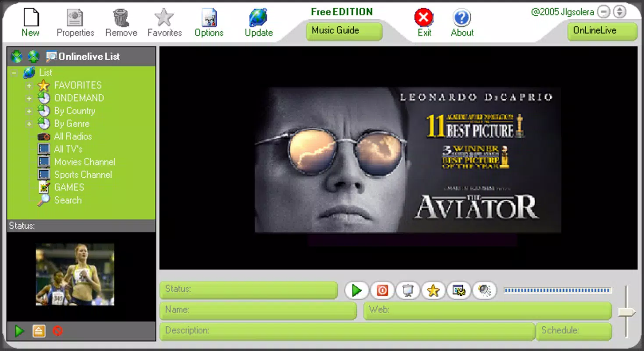Select All TV's in the tree
The height and width of the screenshot is (351, 644).
[68, 149]
